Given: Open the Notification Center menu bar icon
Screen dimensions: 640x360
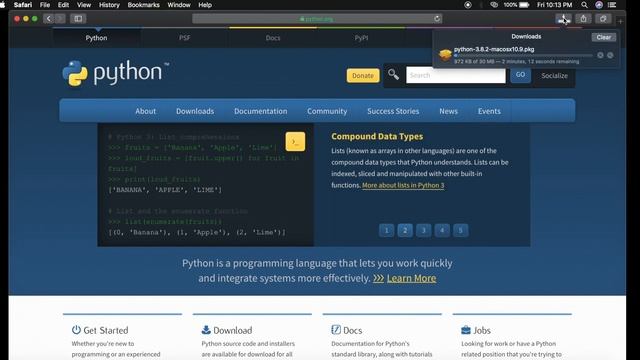Looking at the screenshot, I should pyautogui.click(x=612, y=5).
